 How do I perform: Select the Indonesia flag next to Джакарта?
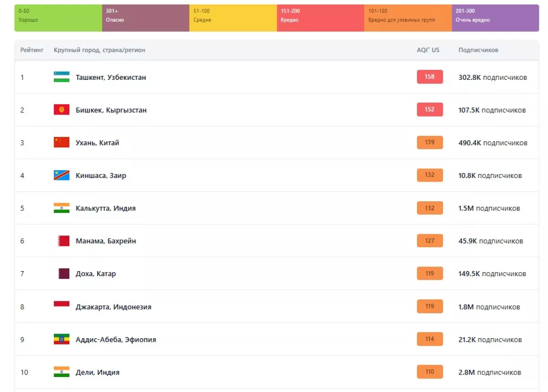tap(62, 304)
